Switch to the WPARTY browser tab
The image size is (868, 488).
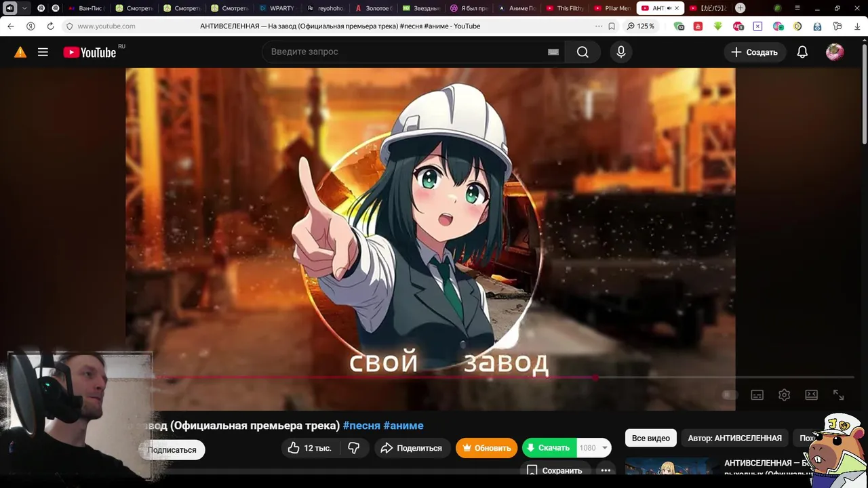[x=277, y=8]
